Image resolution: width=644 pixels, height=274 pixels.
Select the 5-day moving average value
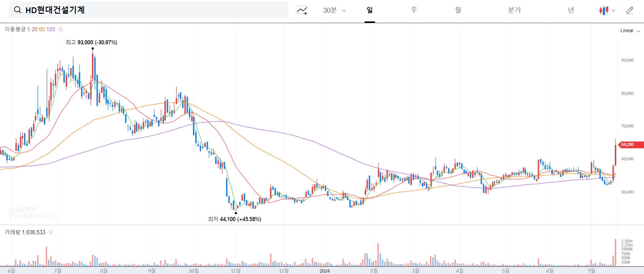(29, 29)
